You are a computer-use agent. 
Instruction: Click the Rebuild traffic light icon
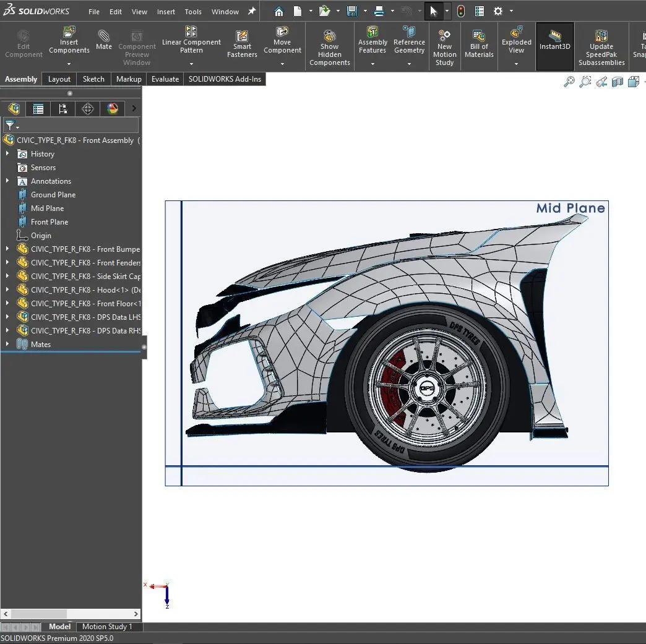coord(460,11)
